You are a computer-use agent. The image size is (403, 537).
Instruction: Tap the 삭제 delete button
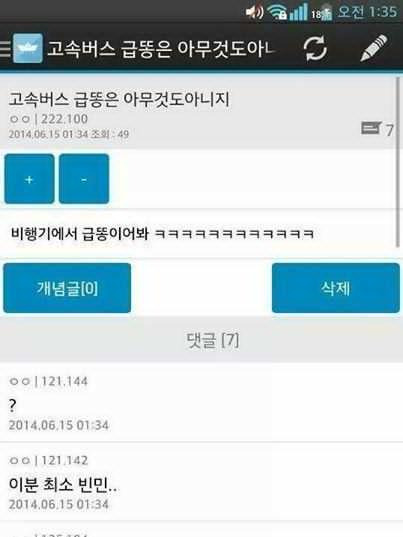pyautogui.click(x=336, y=288)
